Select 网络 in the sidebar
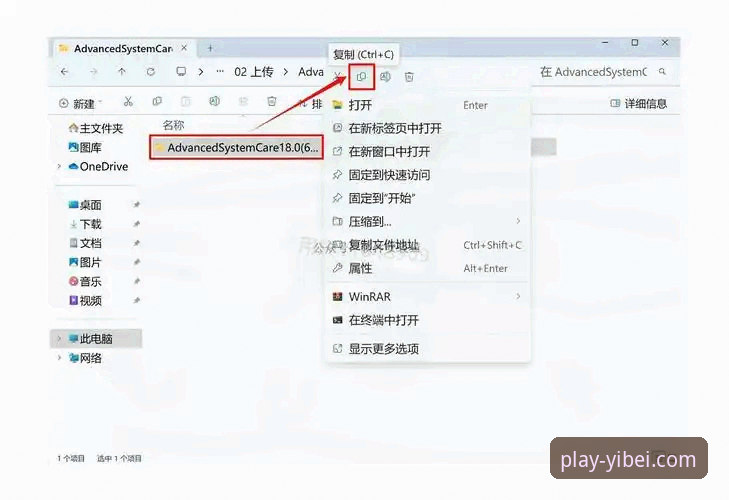 click(x=85, y=358)
